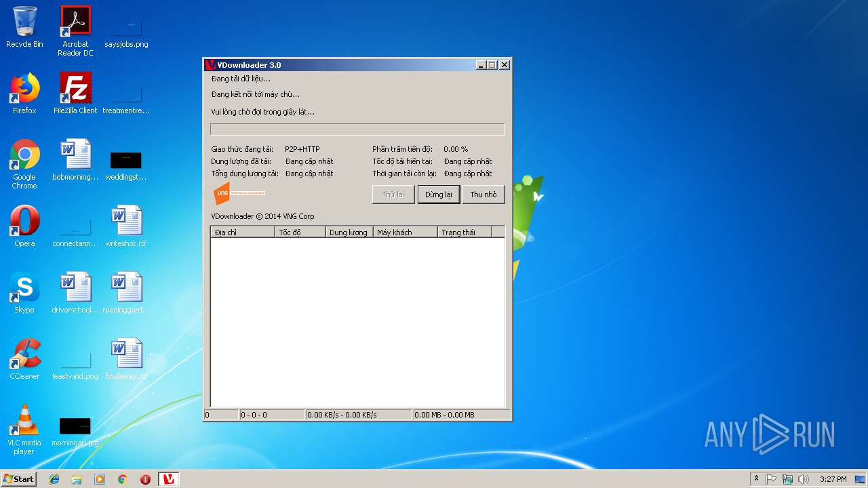
Task: Select the bobmorning... Word document
Action: pyautogui.click(x=75, y=160)
